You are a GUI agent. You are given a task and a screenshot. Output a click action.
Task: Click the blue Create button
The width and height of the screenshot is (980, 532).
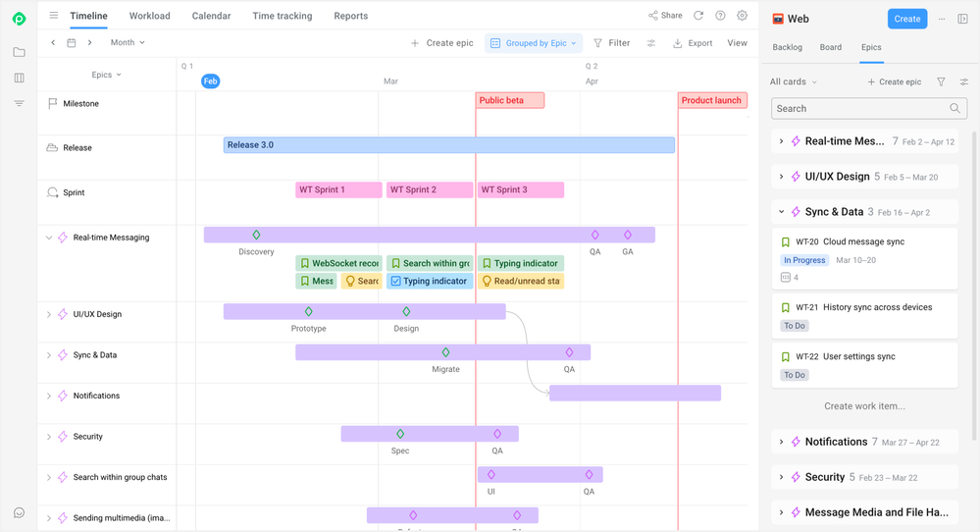[x=906, y=19]
